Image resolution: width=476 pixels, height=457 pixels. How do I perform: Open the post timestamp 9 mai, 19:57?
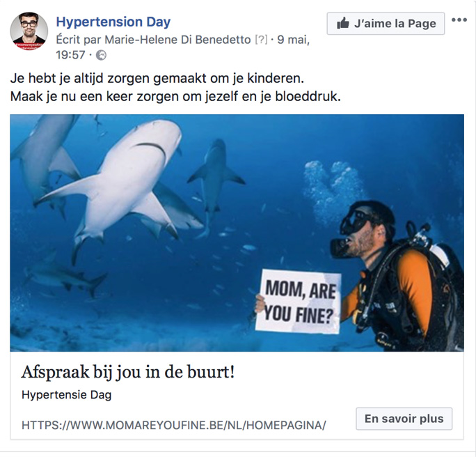(183, 47)
